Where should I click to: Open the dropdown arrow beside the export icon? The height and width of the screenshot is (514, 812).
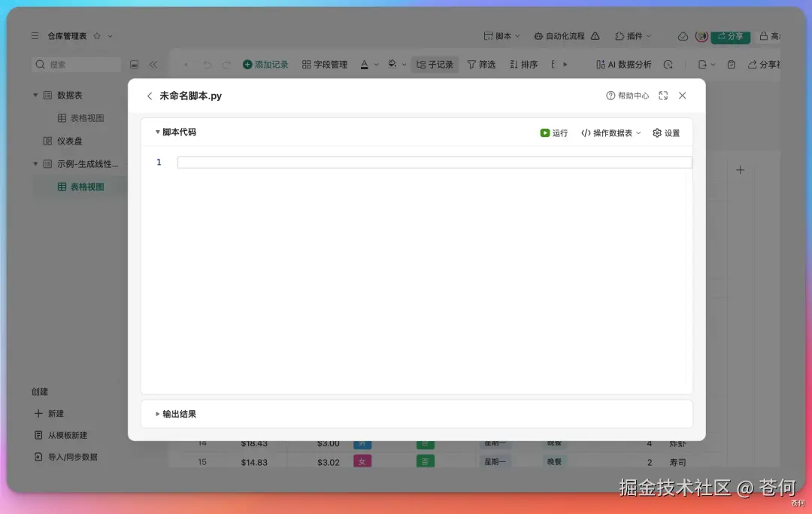714,65
